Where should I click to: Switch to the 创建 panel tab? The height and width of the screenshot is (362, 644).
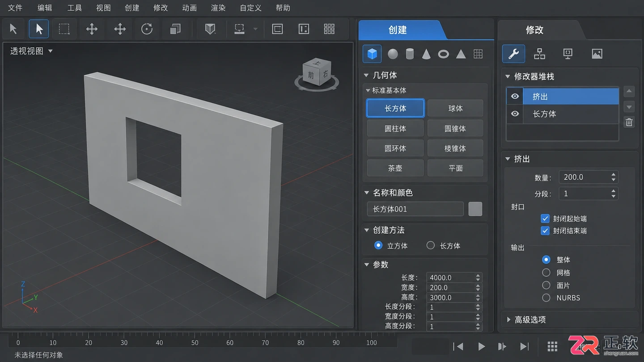point(398,30)
